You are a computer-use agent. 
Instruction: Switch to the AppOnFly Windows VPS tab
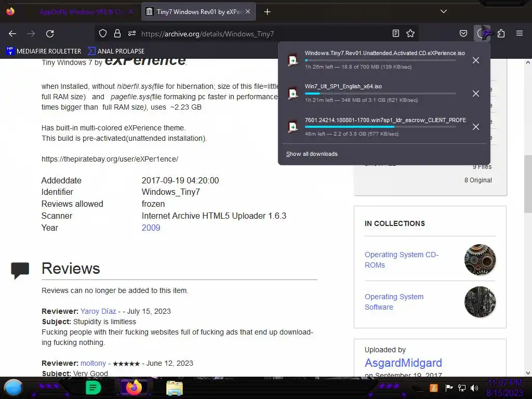tap(81, 12)
